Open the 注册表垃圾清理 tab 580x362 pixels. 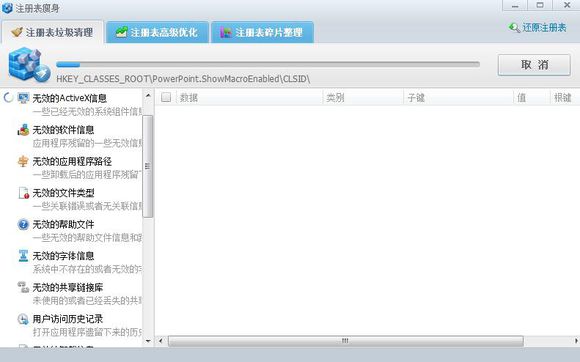point(52,32)
